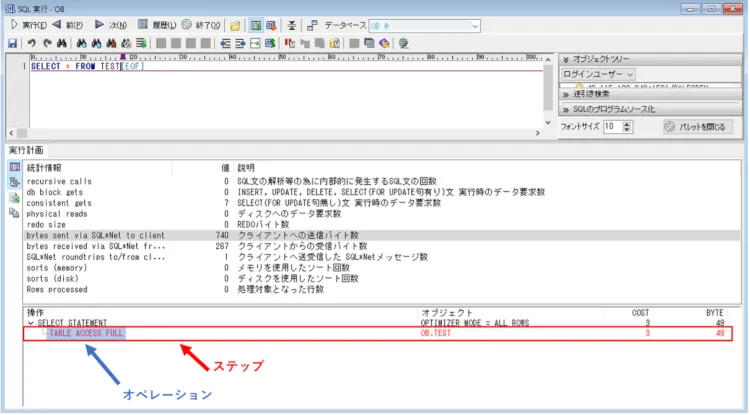Click the overlapping windows icon in toolbar
Screen dimensions: 750x415
[369, 44]
